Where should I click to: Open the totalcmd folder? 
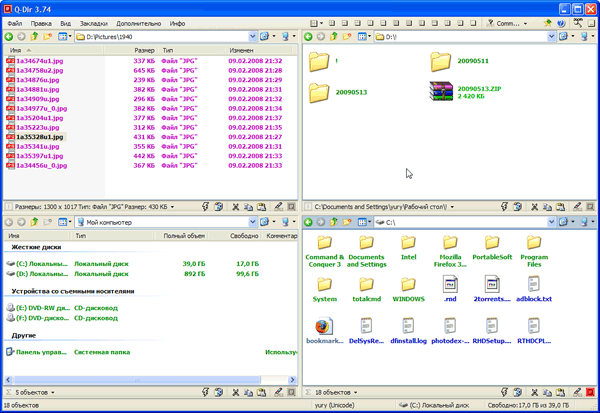point(367,284)
